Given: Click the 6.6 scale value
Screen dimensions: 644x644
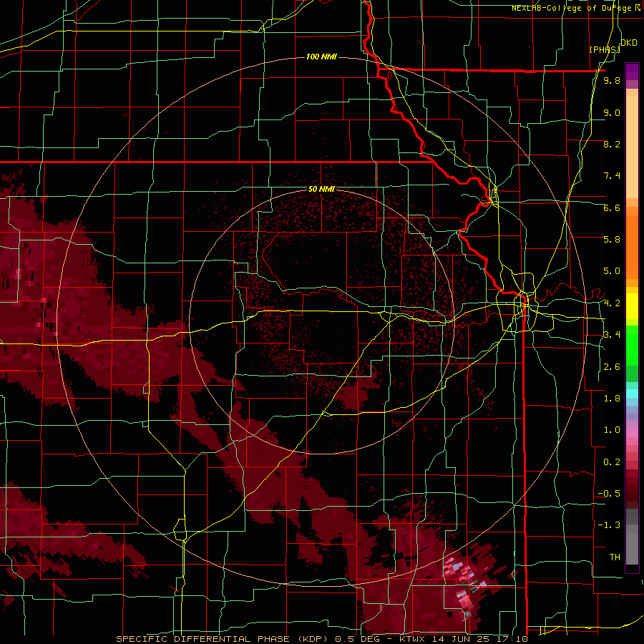Looking at the screenshot, I should pos(612,208).
